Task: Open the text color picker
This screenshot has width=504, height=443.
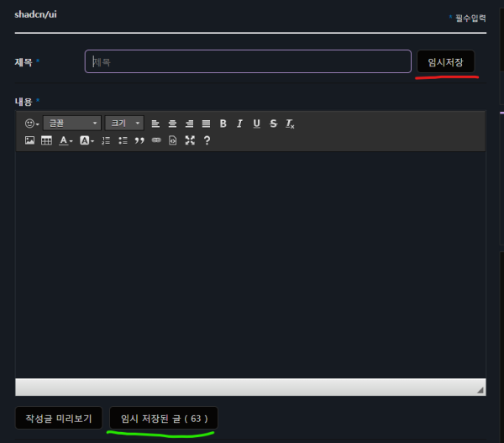Action: (66, 140)
